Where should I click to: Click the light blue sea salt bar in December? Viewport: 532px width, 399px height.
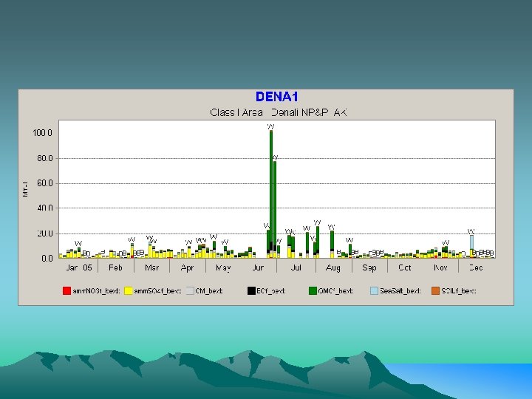471,242
